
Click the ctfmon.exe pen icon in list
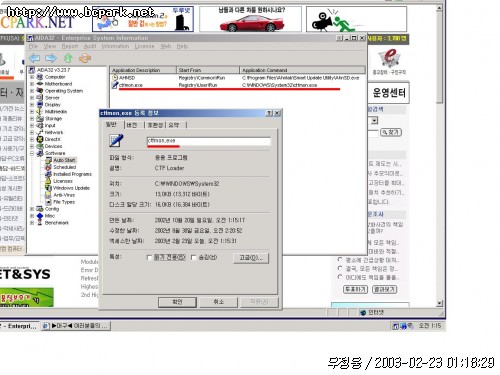[115, 85]
